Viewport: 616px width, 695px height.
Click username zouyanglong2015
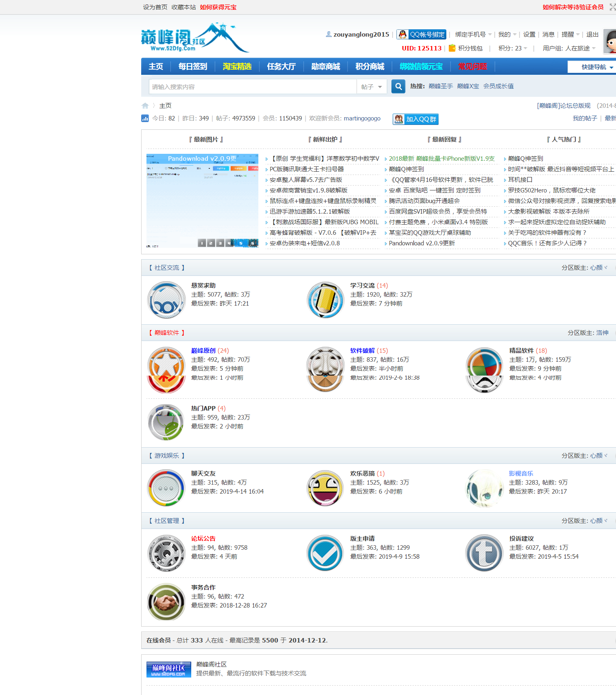tap(361, 35)
